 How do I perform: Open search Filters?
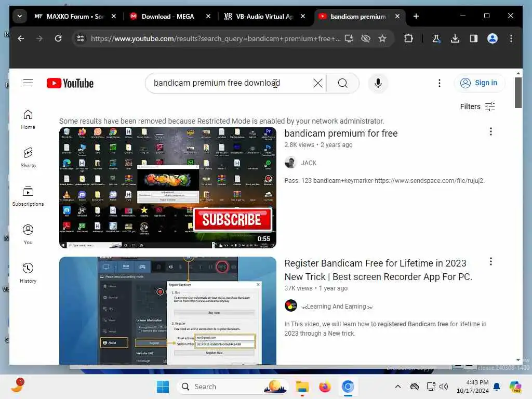coord(477,107)
